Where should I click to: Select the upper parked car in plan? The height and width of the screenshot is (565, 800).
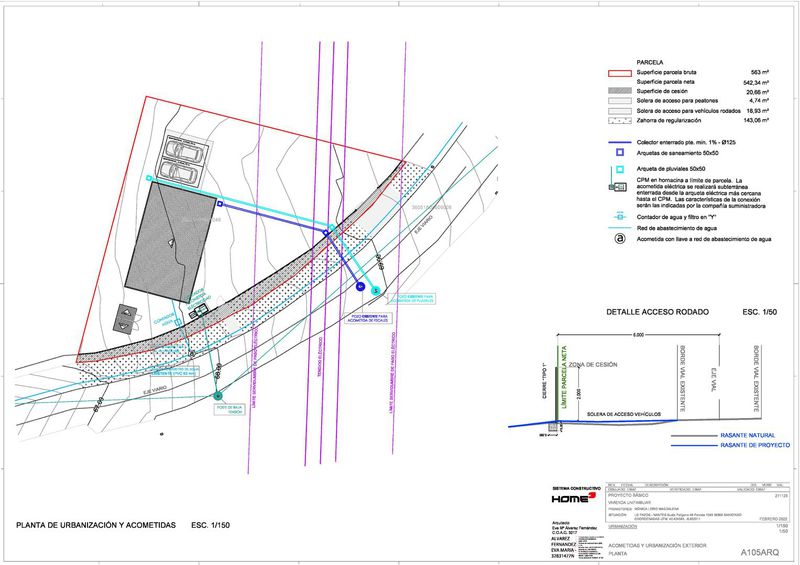point(187,150)
